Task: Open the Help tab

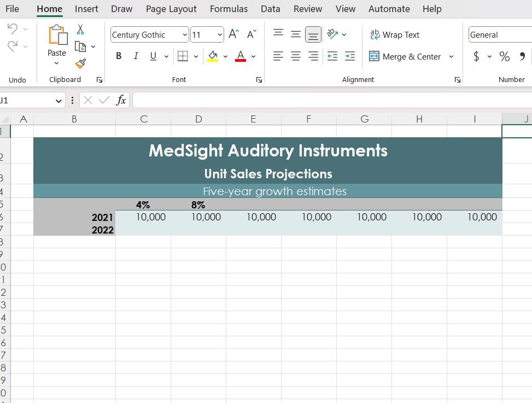Action: (432, 9)
